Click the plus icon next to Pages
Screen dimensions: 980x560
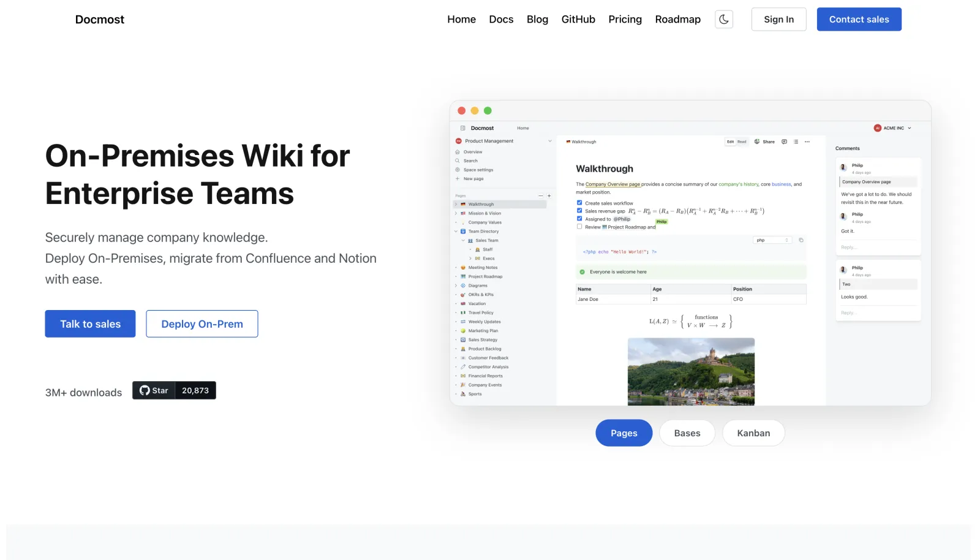click(549, 195)
